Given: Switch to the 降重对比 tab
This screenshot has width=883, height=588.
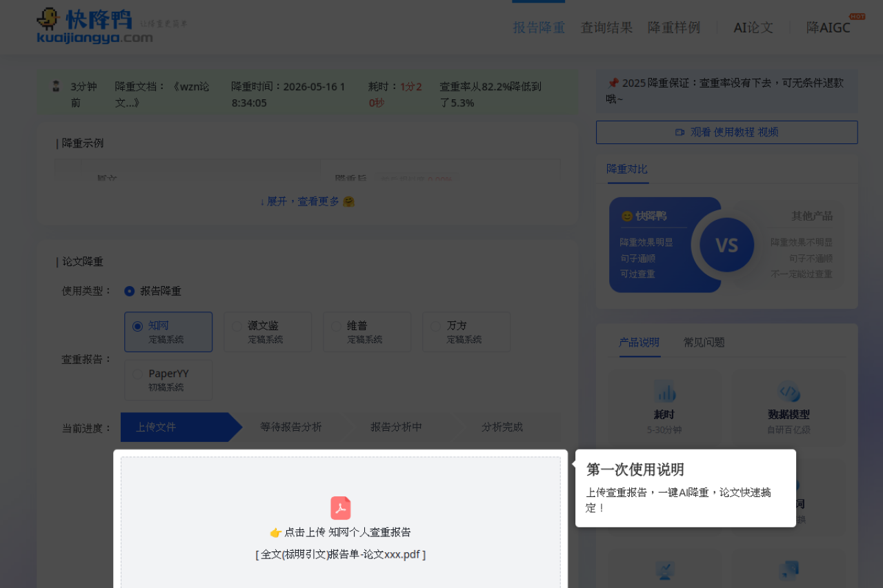Looking at the screenshot, I should click(627, 169).
